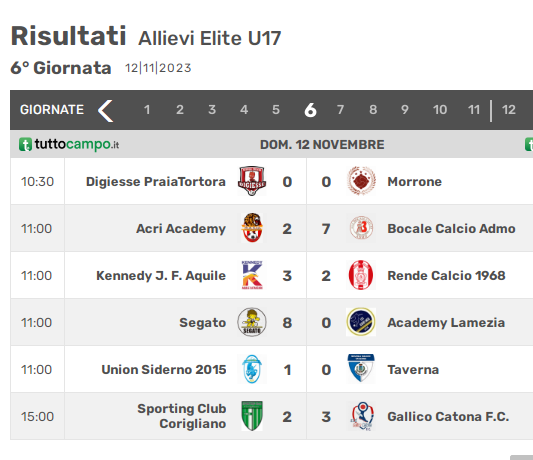Select giornata 12 in the bar
The width and height of the screenshot is (533, 460).
(509, 110)
